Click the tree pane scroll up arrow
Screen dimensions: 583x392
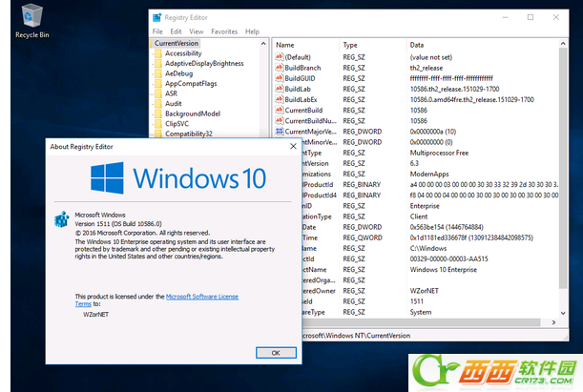point(263,44)
